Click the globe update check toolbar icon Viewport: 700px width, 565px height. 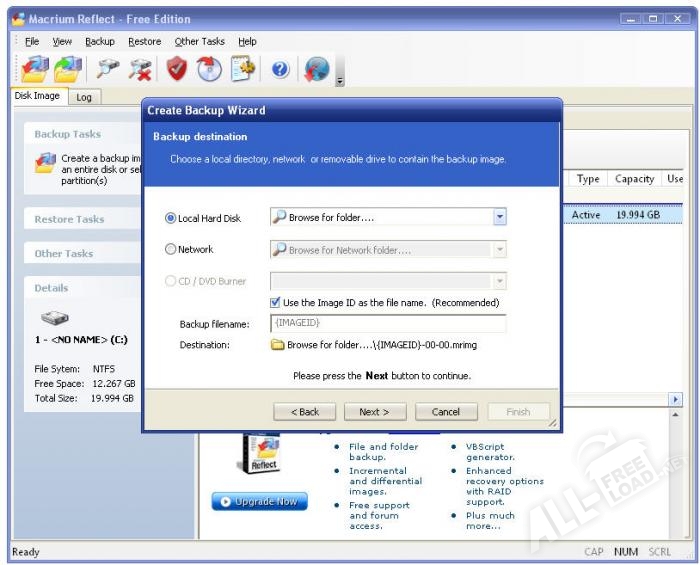click(x=317, y=69)
